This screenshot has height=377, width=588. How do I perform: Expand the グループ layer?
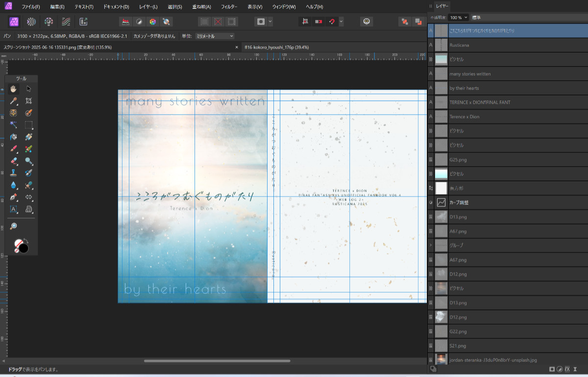coord(431,245)
